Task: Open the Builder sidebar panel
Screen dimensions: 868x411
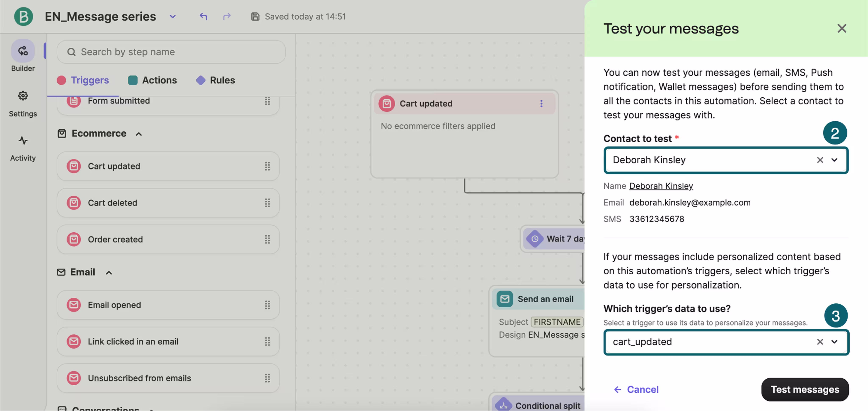Action: 23,56
